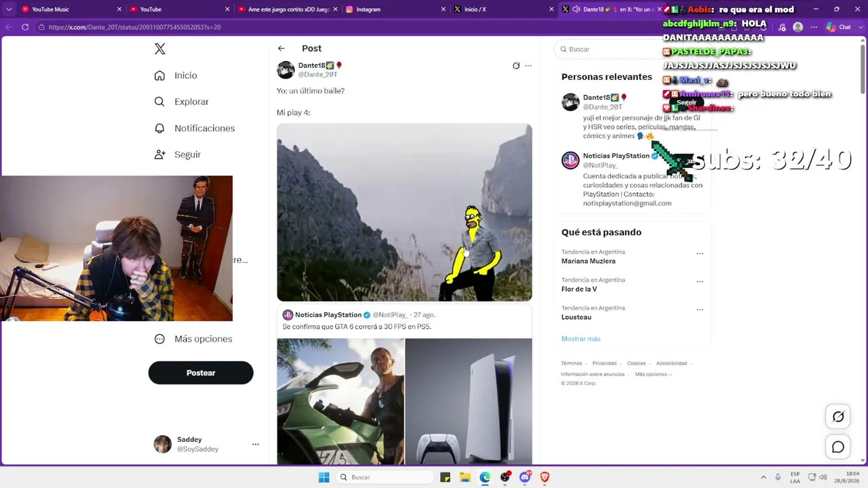Image resolution: width=868 pixels, height=488 pixels.
Task: Click the Windows taskbar Buscar search box
Action: click(x=384, y=477)
